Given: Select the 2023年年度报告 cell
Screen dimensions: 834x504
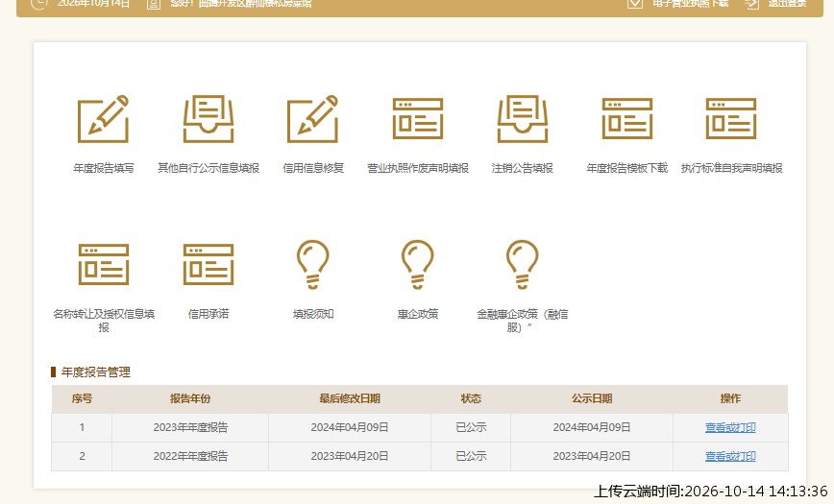Looking at the screenshot, I should point(190,427).
